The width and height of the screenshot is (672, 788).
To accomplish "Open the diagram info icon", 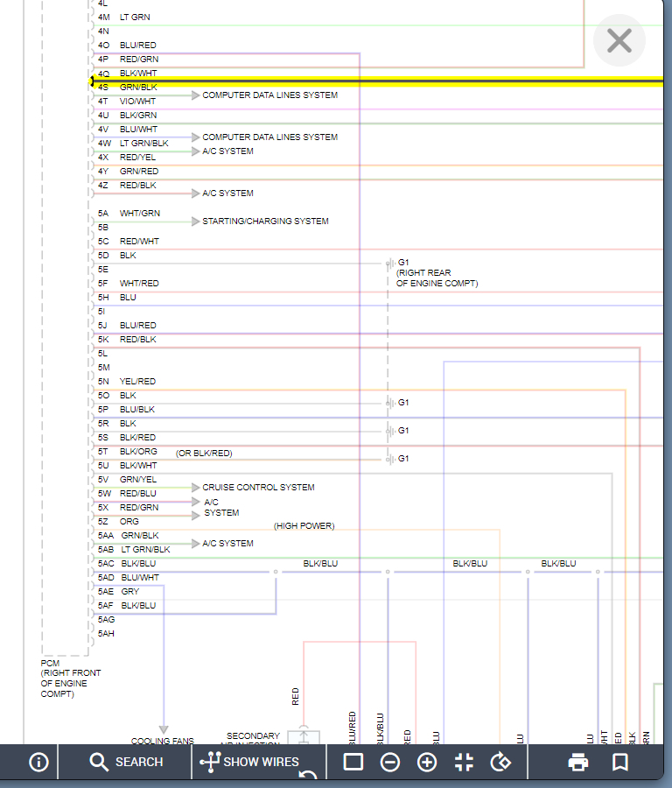I will click(38, 762).
